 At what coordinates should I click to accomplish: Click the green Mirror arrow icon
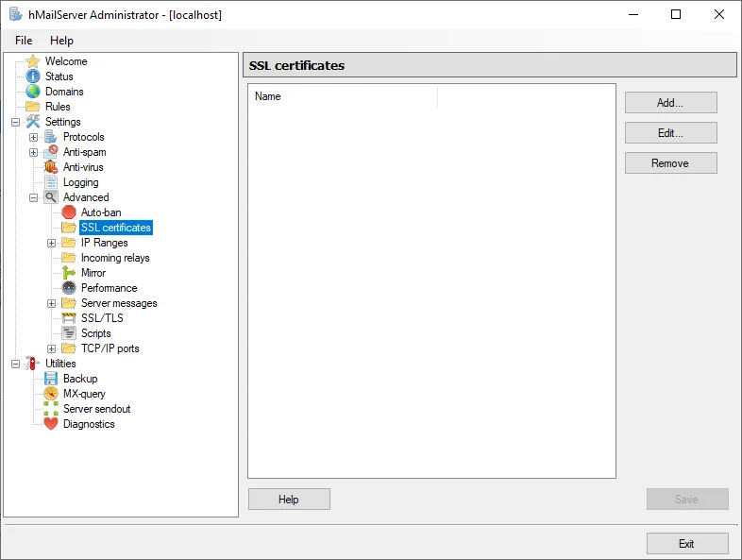(69, 273)
